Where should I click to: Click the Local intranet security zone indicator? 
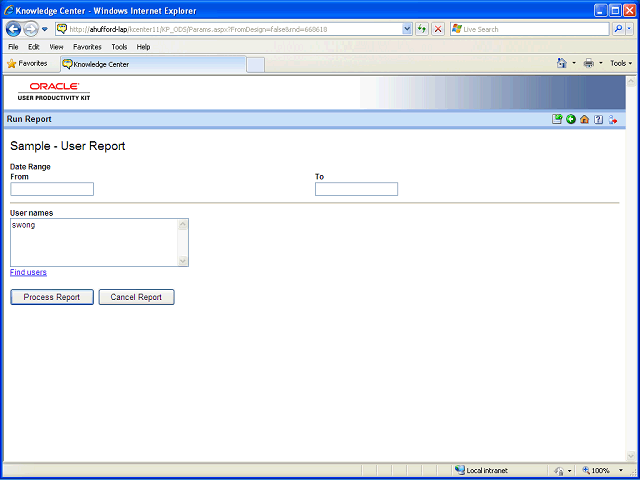point(482,471)
